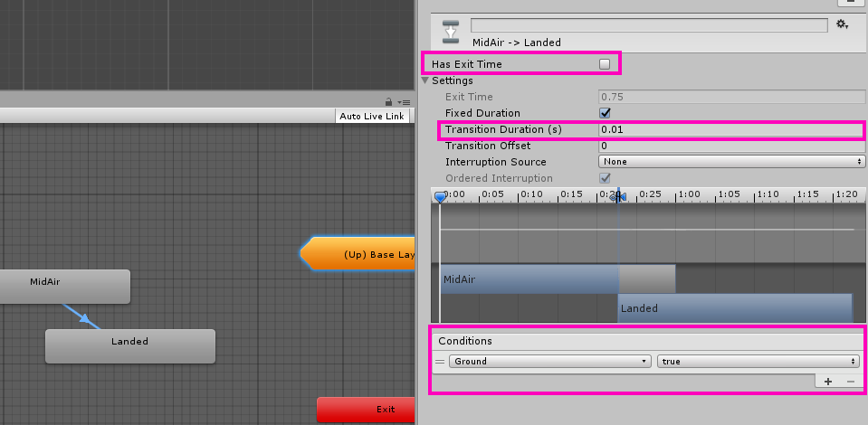
Task: Click the Landed clip bar in the timeline
Action: tap(735, 308)
